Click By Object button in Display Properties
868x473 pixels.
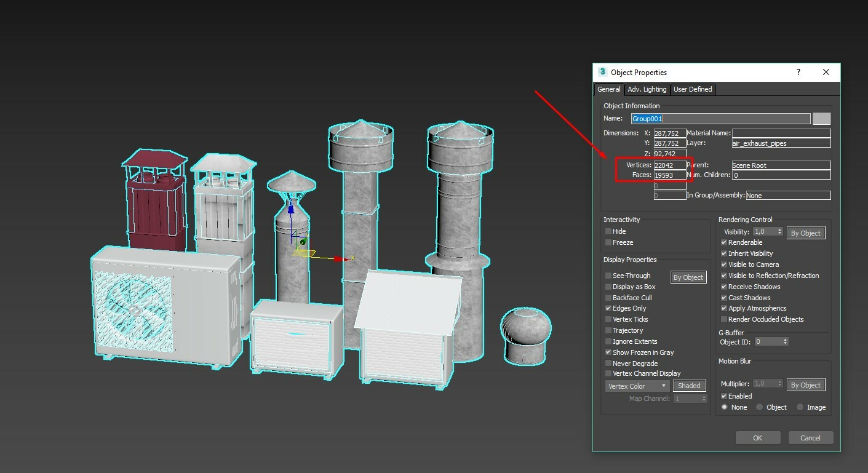click(x=688, y=277)
